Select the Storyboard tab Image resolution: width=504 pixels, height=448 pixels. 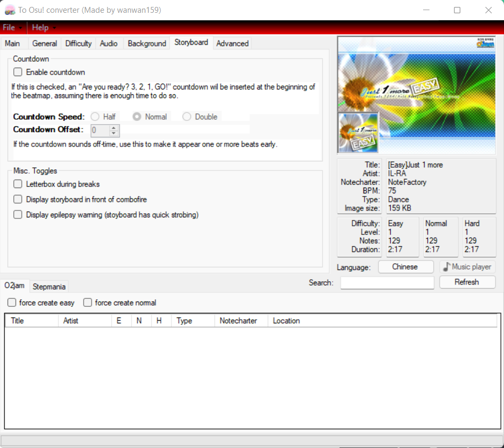coord(191,43)
